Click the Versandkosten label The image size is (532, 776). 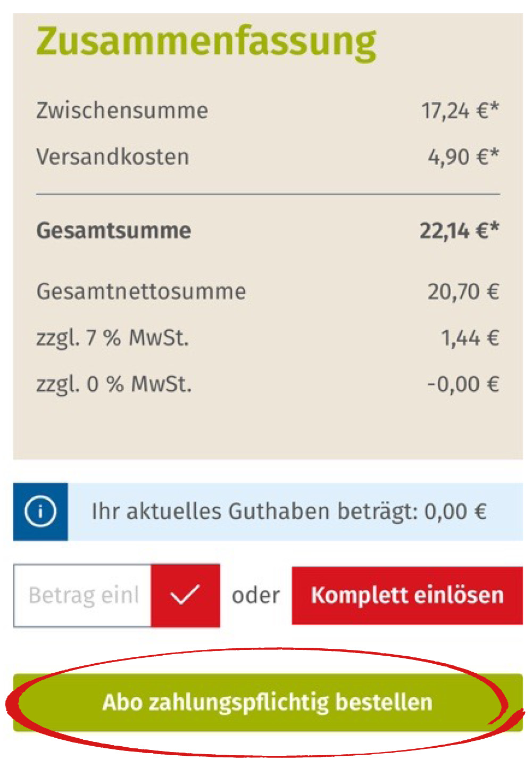[113, 157]
